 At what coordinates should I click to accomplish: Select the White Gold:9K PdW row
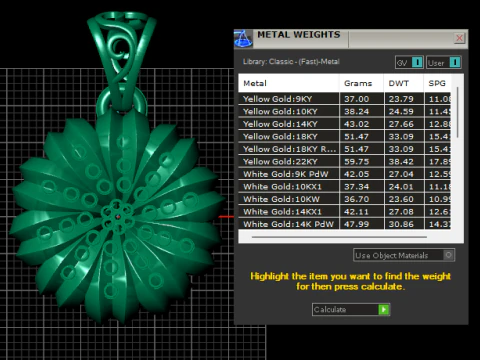pos(345,174)
